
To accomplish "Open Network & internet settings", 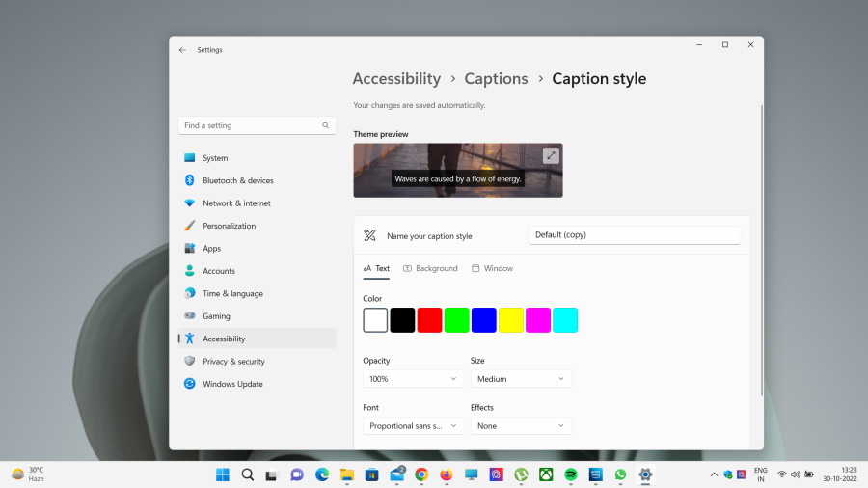I will click(236, 203).
